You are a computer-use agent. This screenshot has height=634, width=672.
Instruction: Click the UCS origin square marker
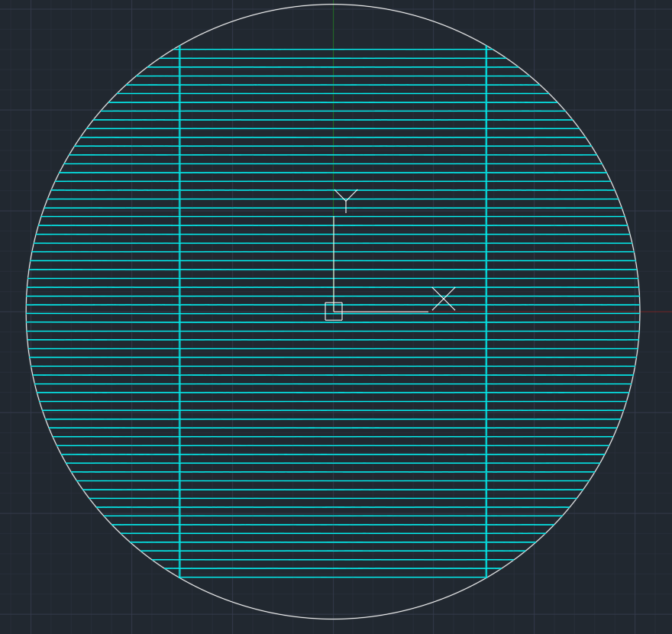click(334, 311)
